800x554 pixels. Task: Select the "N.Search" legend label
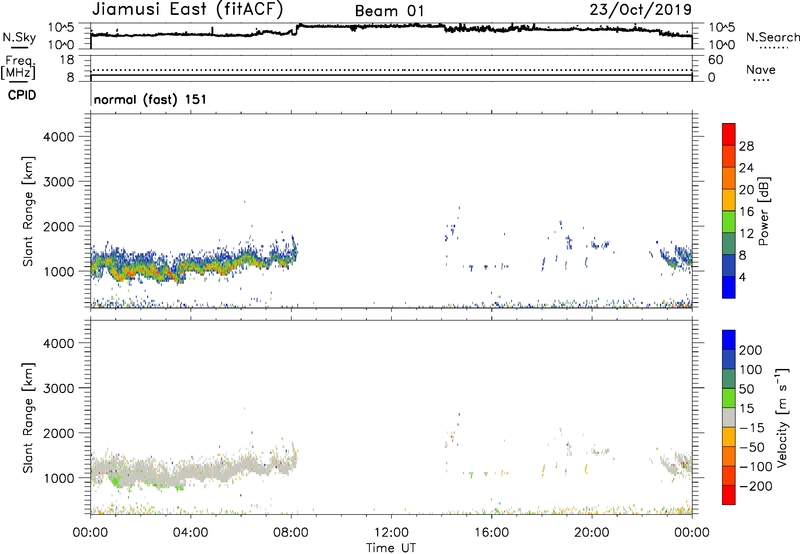click(x=772, y=37)
